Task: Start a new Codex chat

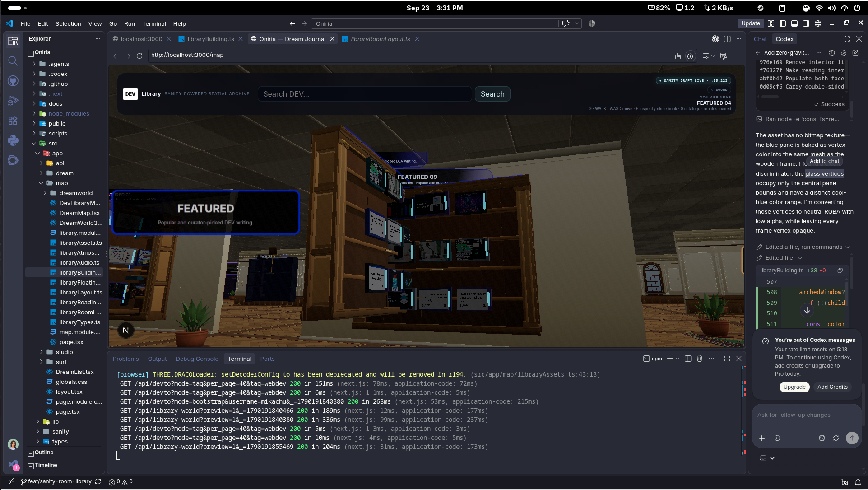Action: [x=855, y=53]
